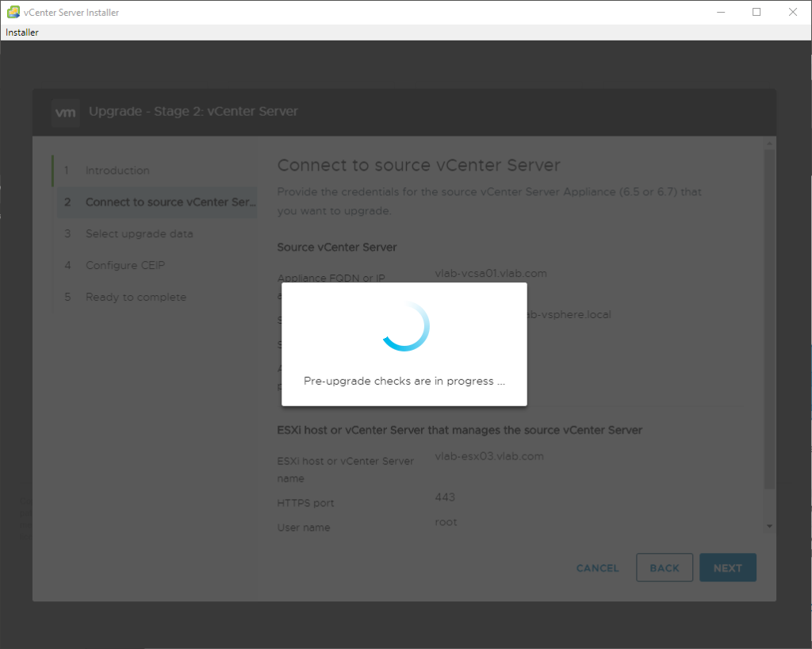Click the 'Appliance FQDN or IP' label
This screenshot has width=812, height=649.
tap(331, 278)
